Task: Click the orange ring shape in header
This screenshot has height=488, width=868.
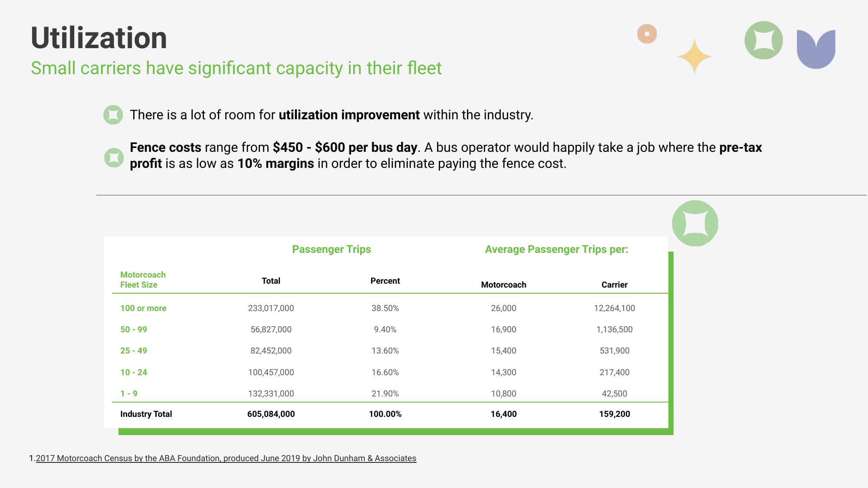Action: click(647, 34)
